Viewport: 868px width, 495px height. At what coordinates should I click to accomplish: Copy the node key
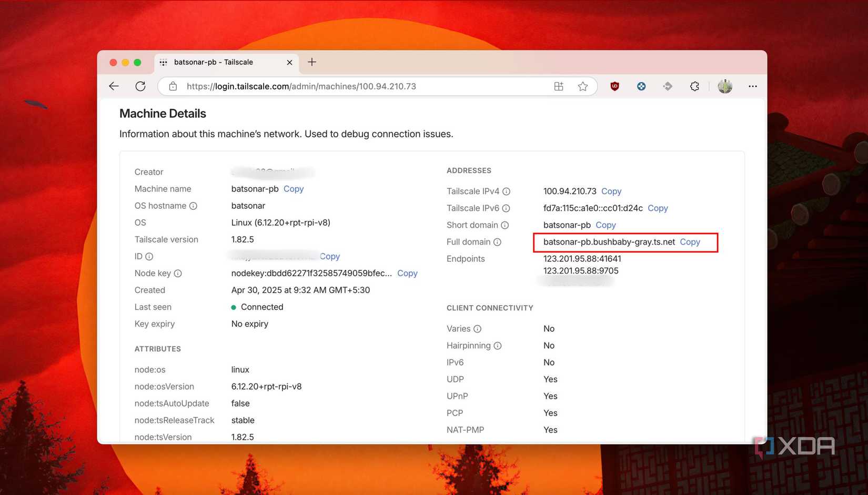[x=407, y=273]
